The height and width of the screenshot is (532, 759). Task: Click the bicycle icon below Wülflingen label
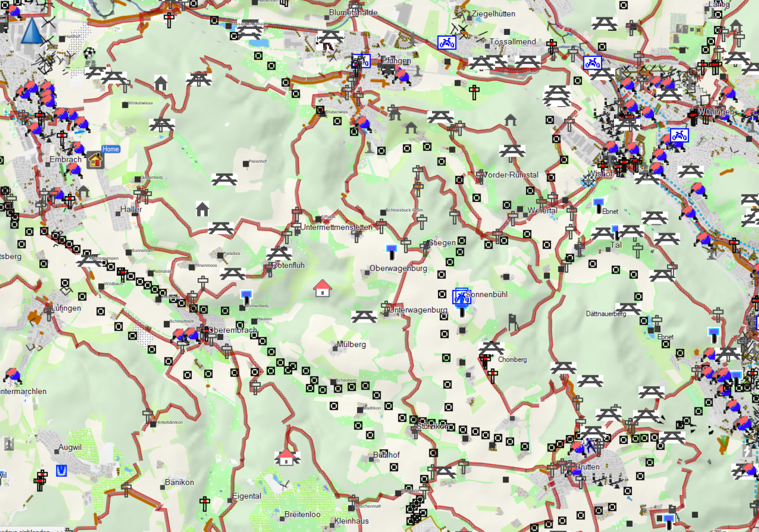click(x=679, y=136)
